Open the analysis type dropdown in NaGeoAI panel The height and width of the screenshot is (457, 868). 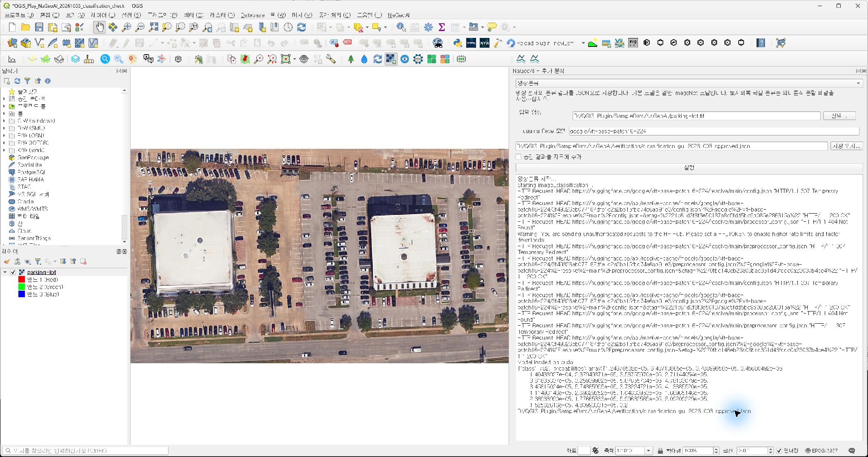(689, 83)
